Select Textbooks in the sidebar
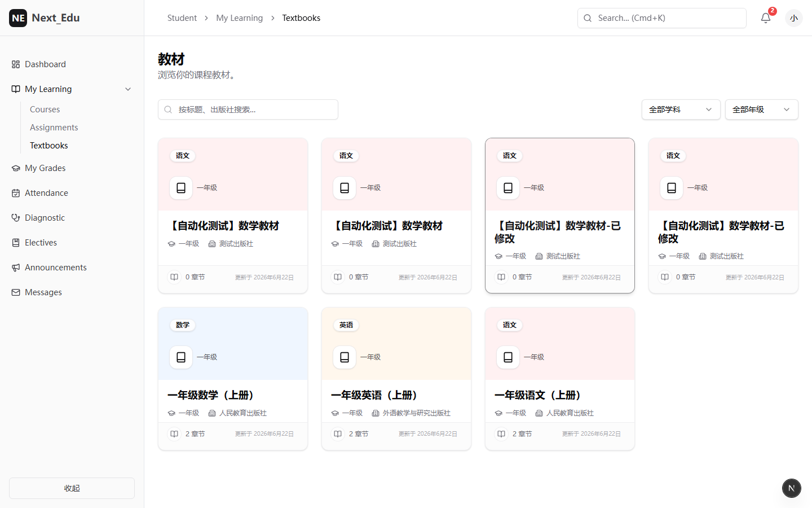This screenshot has height=508, width=812. pyautogui.click(x=49, y=146)
